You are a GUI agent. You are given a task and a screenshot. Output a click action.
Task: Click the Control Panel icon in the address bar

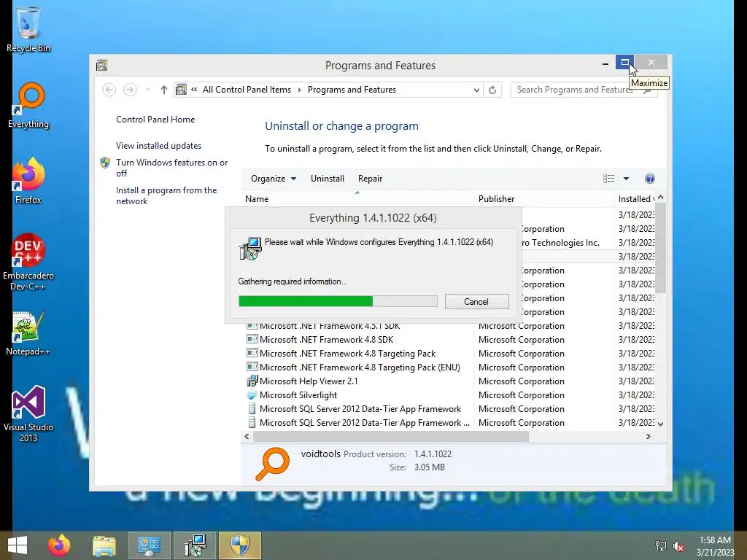[x=181, y=90]
